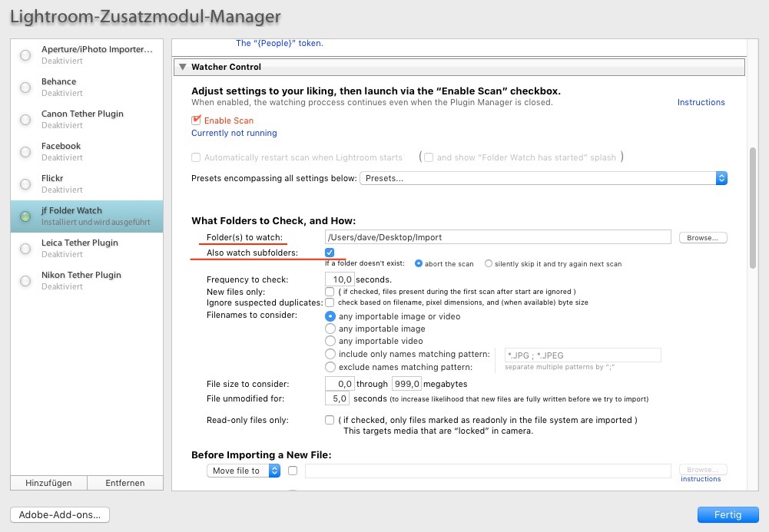Select the 'any importable image' radio option
This screenshot has height=532, width=769.
pyautogui.click(x=330, y=329)
